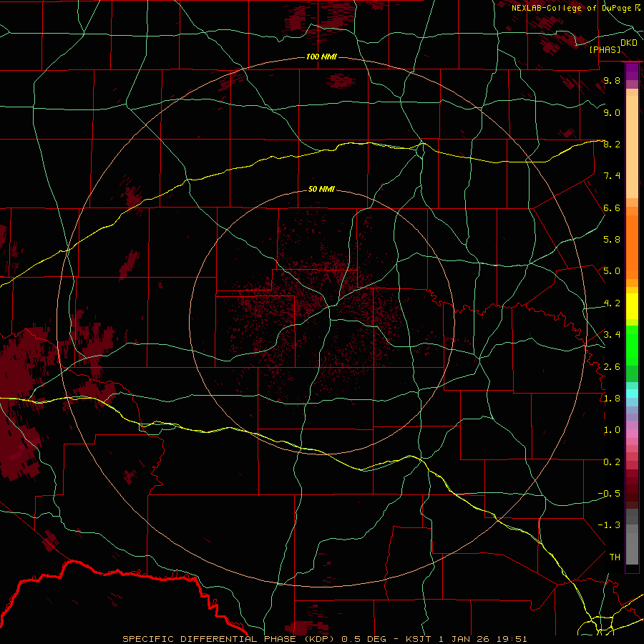The image size is (644, 644).
Task: Click the light peach band of the color bar
Action: point(632,147)
